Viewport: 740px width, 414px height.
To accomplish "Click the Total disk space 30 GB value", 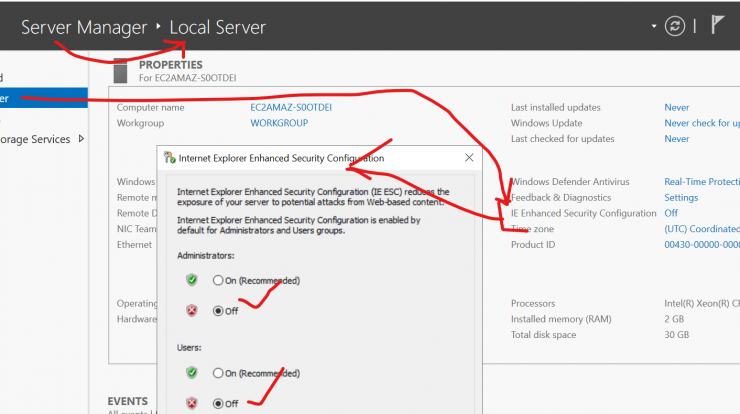I will (677, 335).
